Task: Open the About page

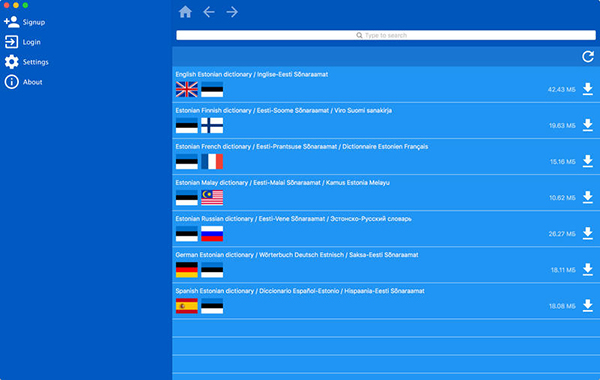Action: [23, 82]
